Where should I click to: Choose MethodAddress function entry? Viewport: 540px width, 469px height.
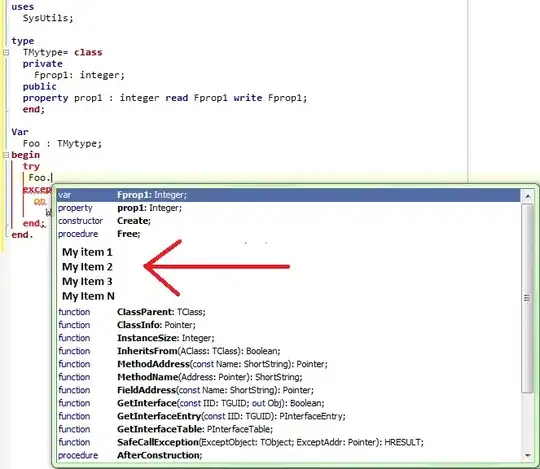(288, 364)
